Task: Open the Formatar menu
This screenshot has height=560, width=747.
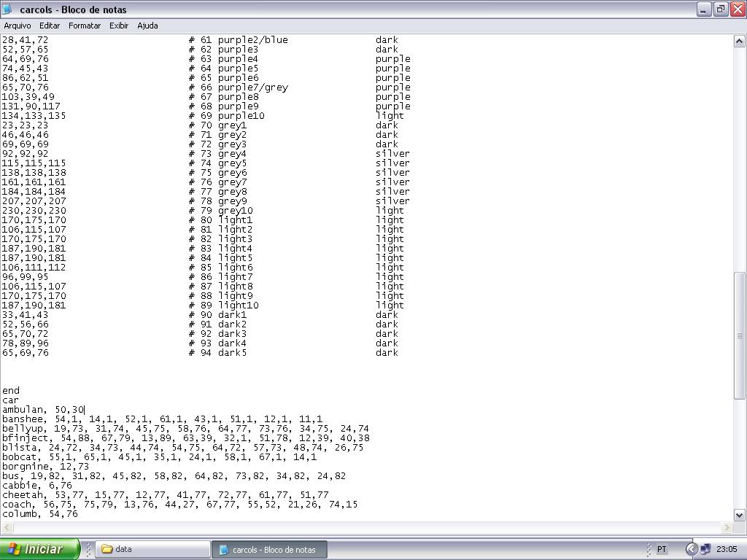Action: (85, 26)
